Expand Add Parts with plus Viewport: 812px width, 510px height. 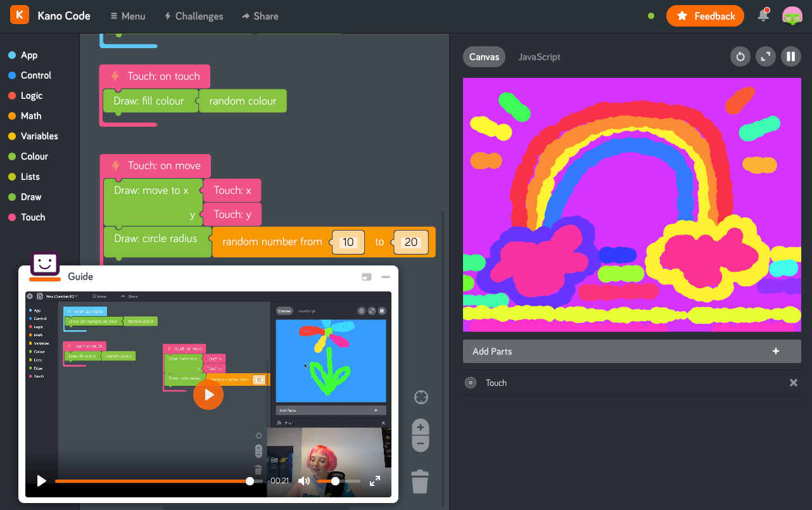pyautogui.click(x=775, y=351)
